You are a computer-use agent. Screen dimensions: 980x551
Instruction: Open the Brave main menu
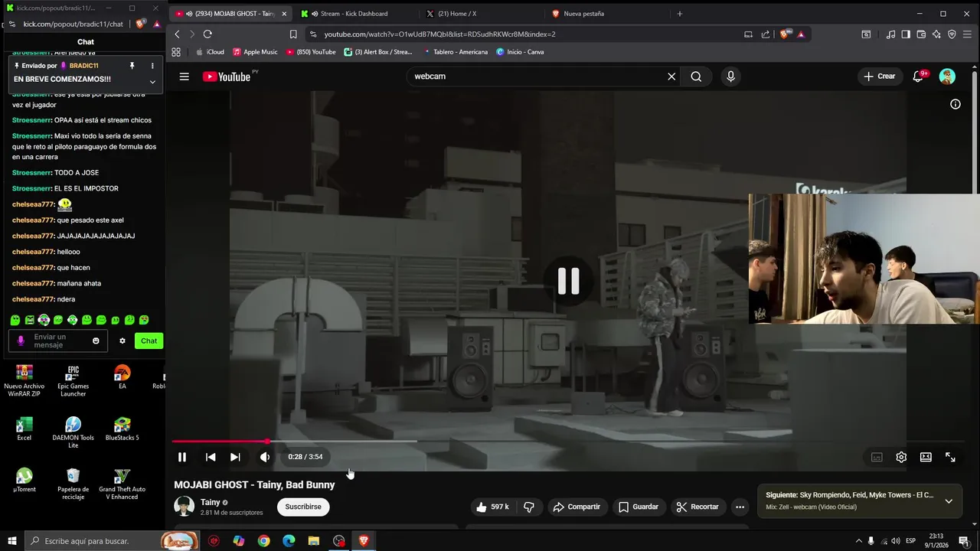pos(967,34)
